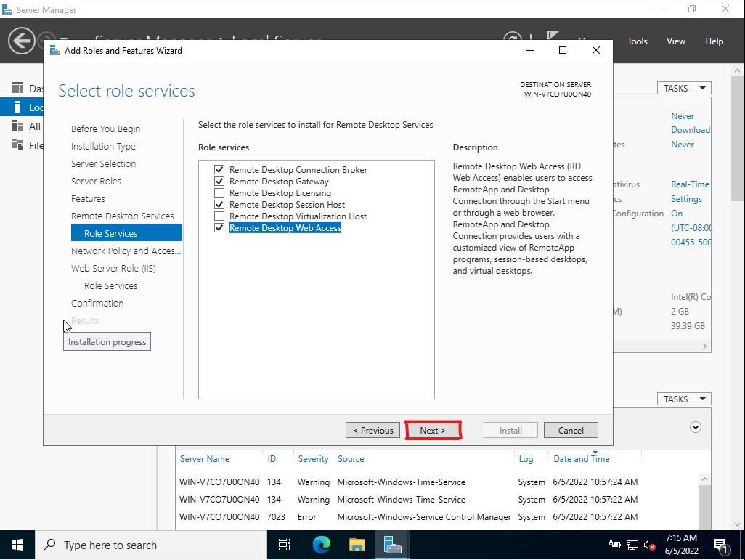Image resolution: width=745 pixels, height=560 pixels.
Task: Sort events by Date and Time column
Action: click(x=581, y=459)
